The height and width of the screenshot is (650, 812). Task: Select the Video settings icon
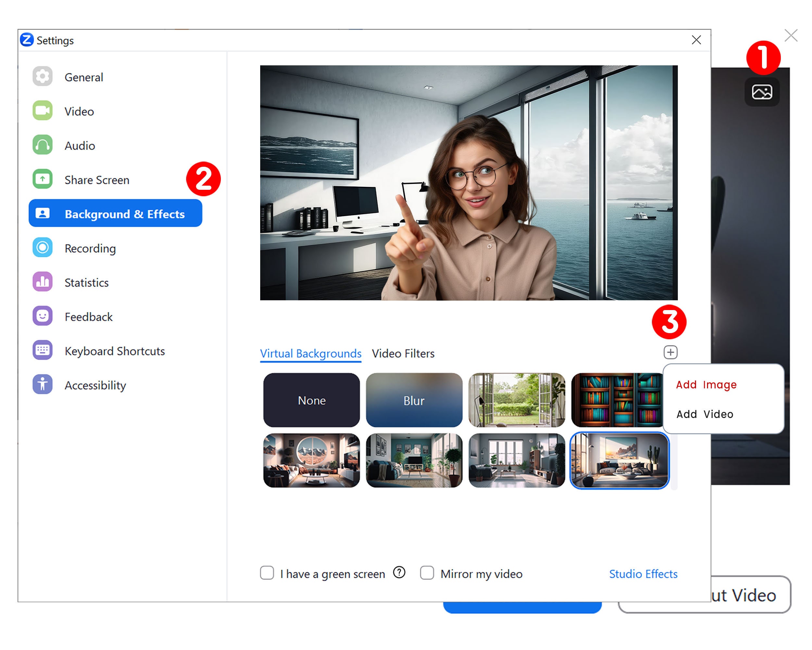point(43,111)
